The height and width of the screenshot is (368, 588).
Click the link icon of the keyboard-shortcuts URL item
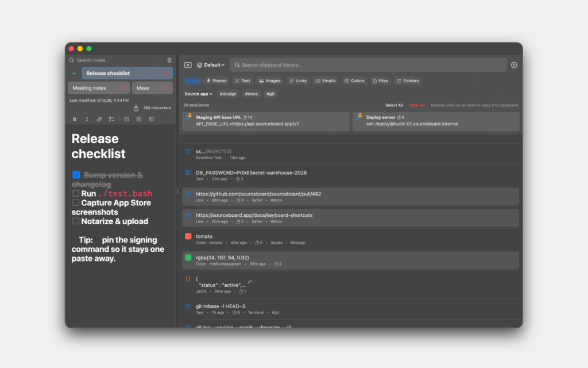pyautogui.click(x=188, y=215)
